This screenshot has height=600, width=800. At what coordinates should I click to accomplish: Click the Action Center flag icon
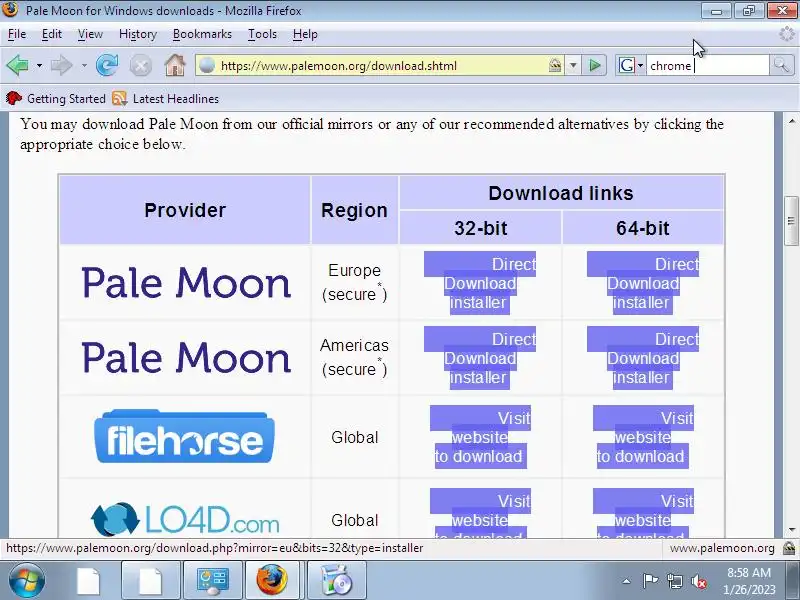650,581
